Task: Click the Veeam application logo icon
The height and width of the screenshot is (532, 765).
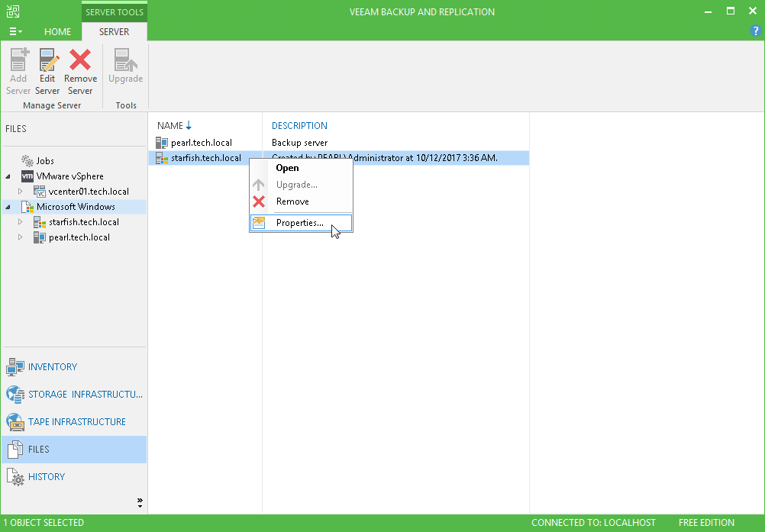Action: point(13,11)
